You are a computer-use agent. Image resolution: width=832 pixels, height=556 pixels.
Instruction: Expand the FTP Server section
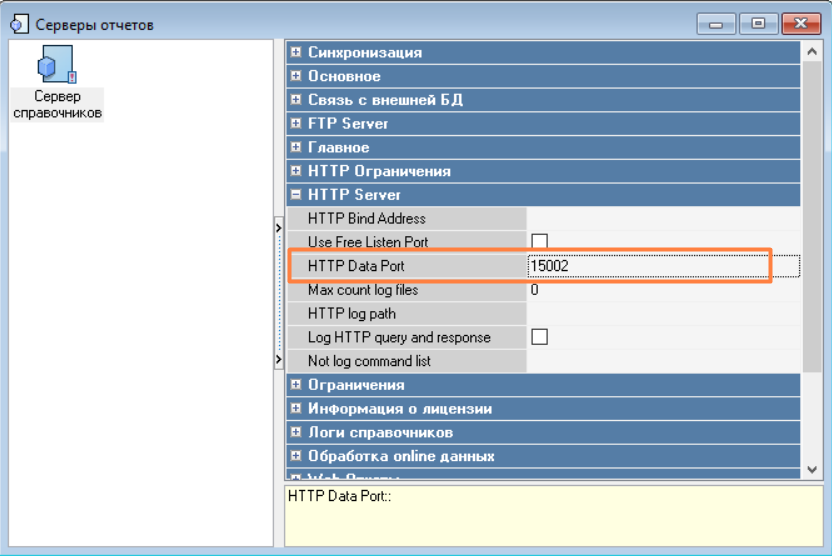pyautogui.click(x=296, y=124)
